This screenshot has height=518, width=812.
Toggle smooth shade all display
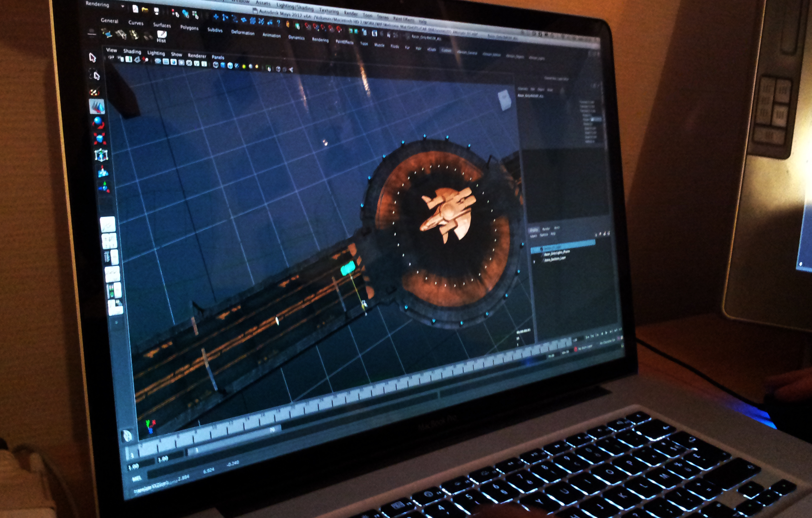(x=222, y=65)
